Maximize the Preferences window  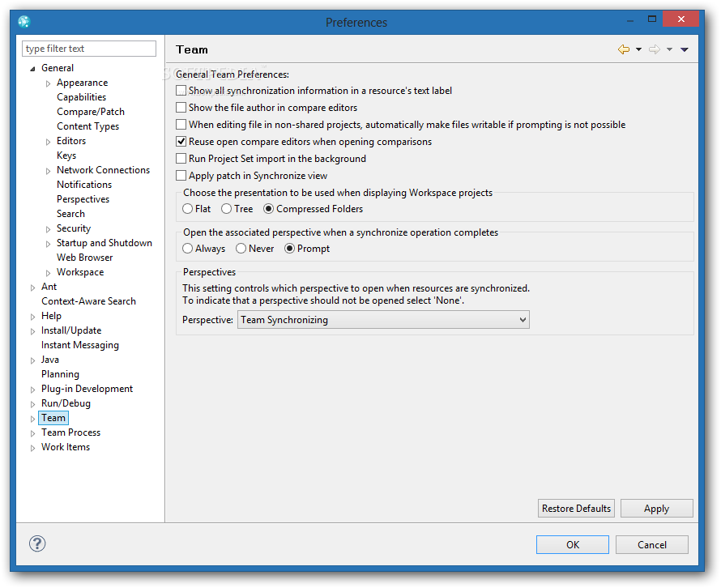click(x=651, y=19)
